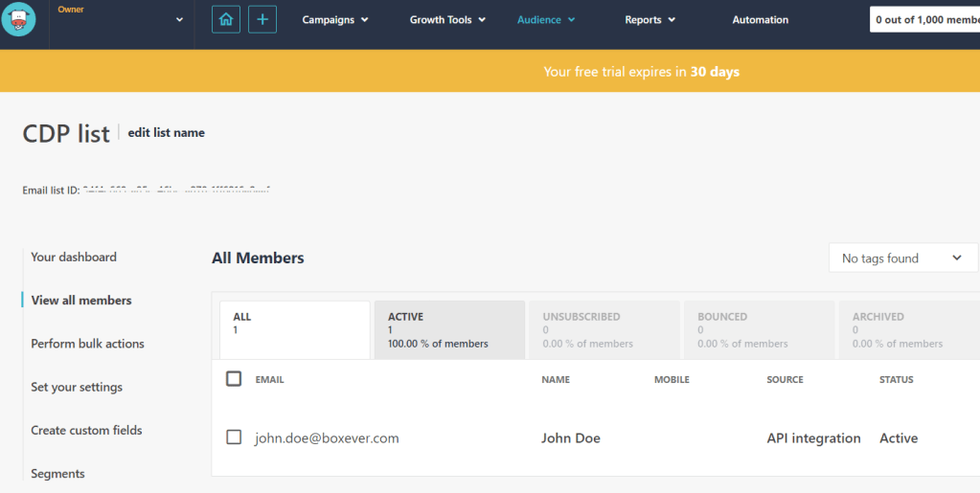The height and width of the screenshot is (493, 980).
Task: Click the mascot logo icon
Action: [19, 19]
